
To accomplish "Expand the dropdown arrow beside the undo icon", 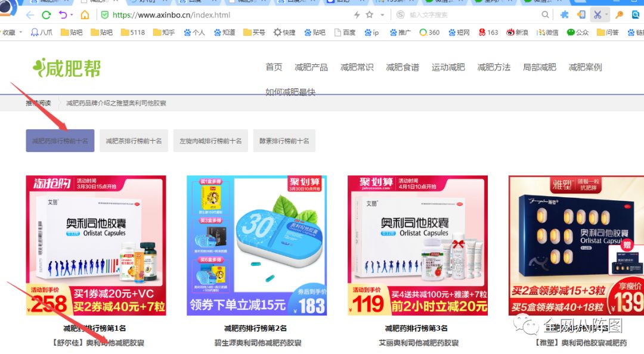I will tap(72, 15).
